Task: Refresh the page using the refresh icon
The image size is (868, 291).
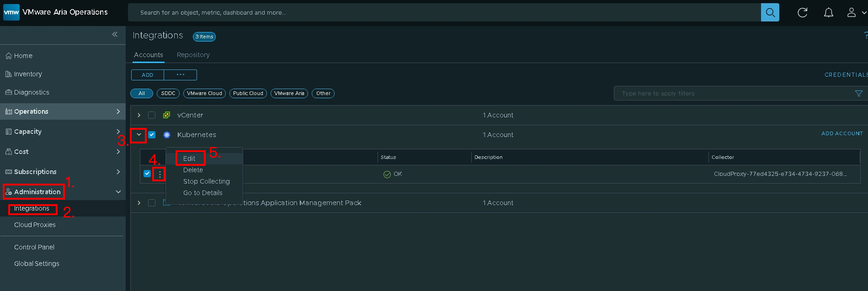Action: click(x=803, y=13)
